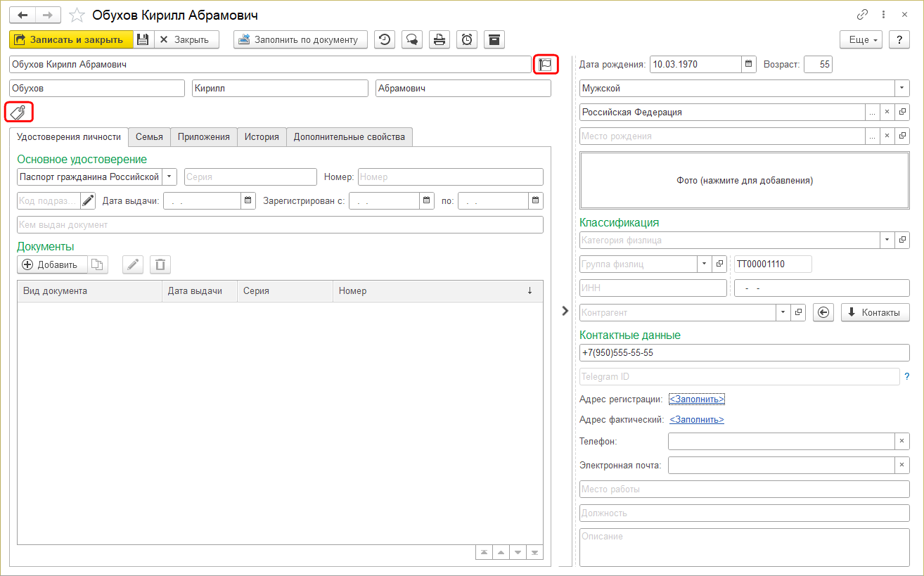The height and width of the screenshot is (576, 924).
Task: Click the floppy disk save icon
Action: [x=143, y=39]
